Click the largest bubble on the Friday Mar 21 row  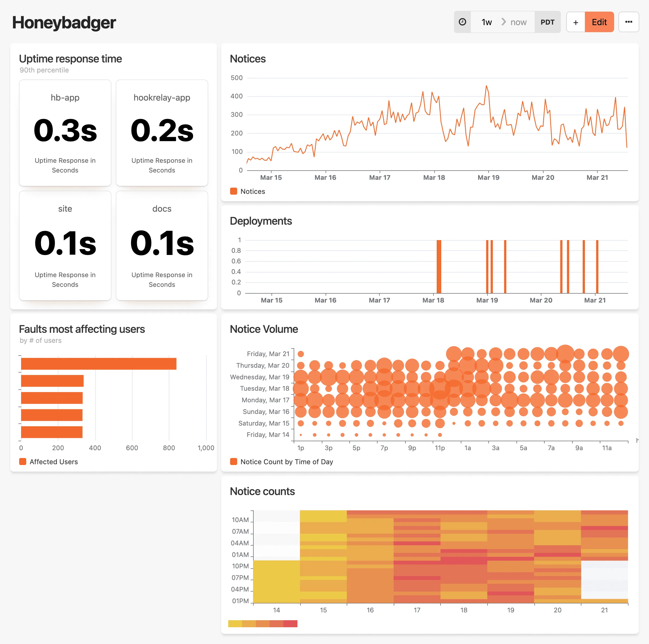tap(565, 354)
